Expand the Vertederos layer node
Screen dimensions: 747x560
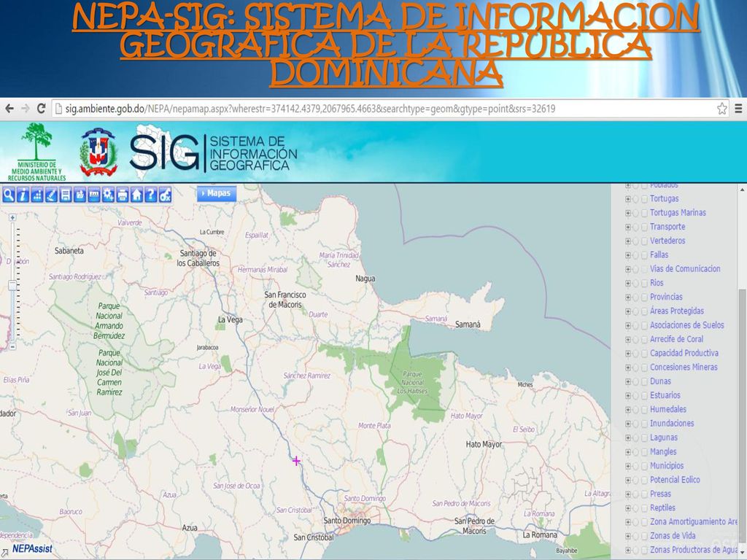(x=628, y=241)
